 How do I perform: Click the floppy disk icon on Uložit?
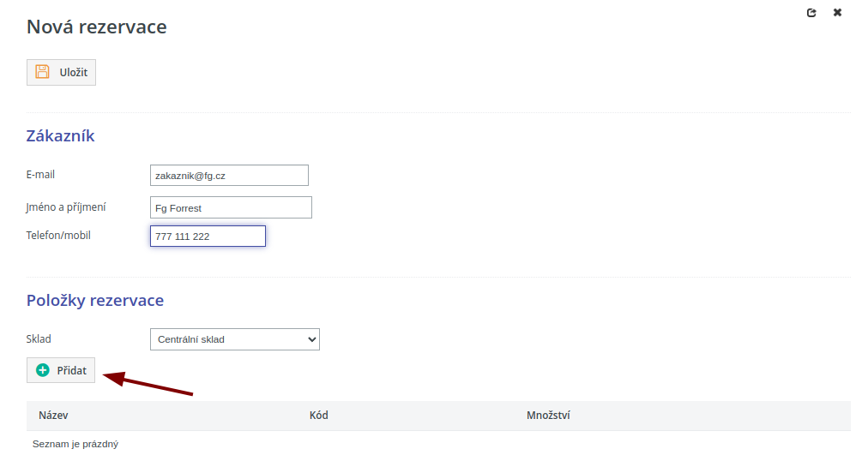(x=42, y=72)
